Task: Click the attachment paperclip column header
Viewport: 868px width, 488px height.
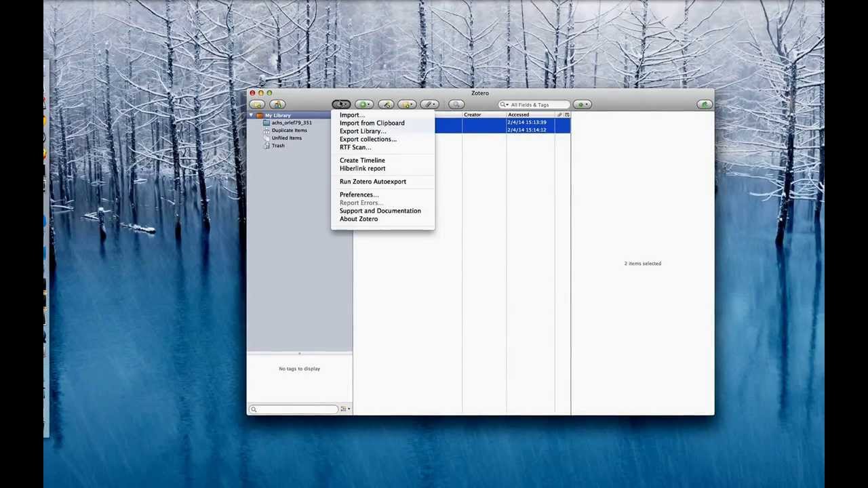Action: tap(559, 115)
